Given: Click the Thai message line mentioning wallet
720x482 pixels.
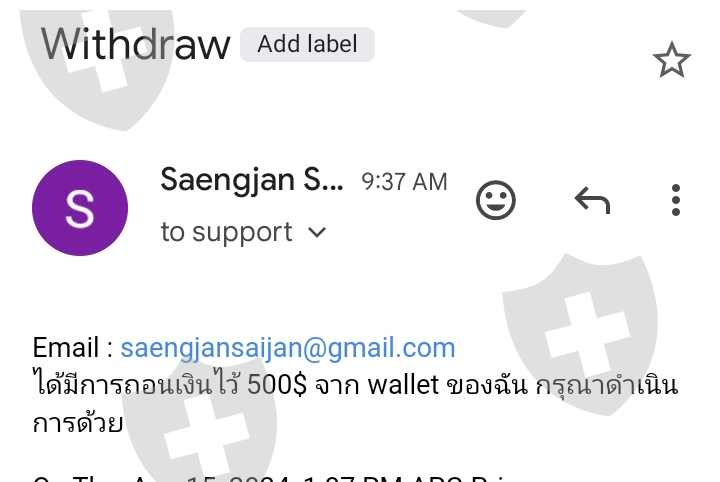Looking at the screenshot, I should pos(355,385).
